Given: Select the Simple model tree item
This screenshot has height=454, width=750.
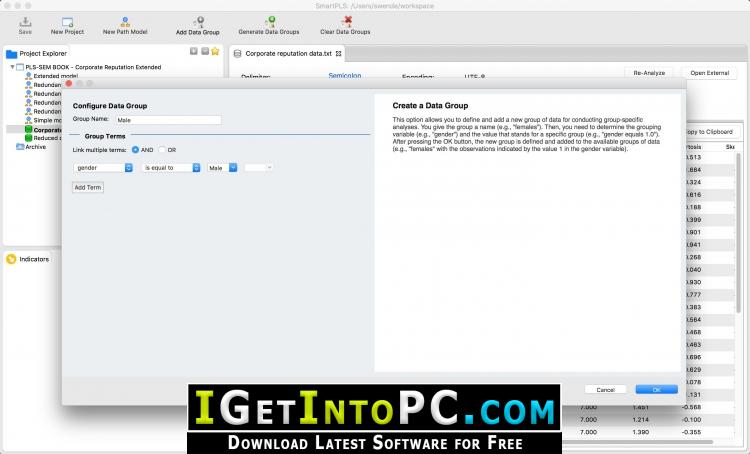Looking at the screenshot, I should coord(44,120).
